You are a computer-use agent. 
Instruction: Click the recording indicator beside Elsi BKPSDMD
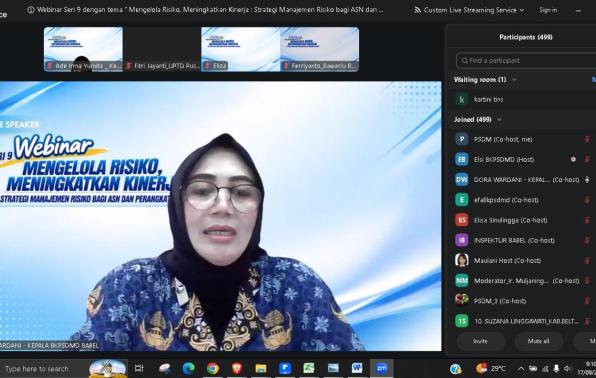click(x=573, y=159)
